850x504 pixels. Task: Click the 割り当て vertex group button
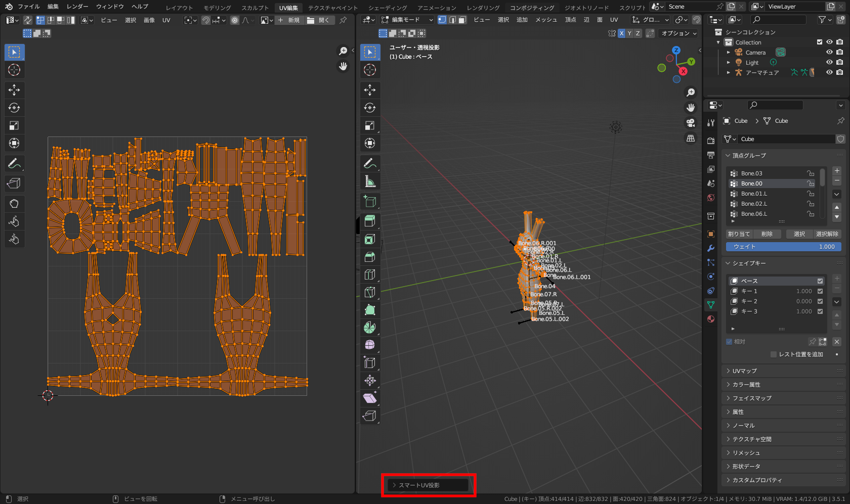click(738, 234)
